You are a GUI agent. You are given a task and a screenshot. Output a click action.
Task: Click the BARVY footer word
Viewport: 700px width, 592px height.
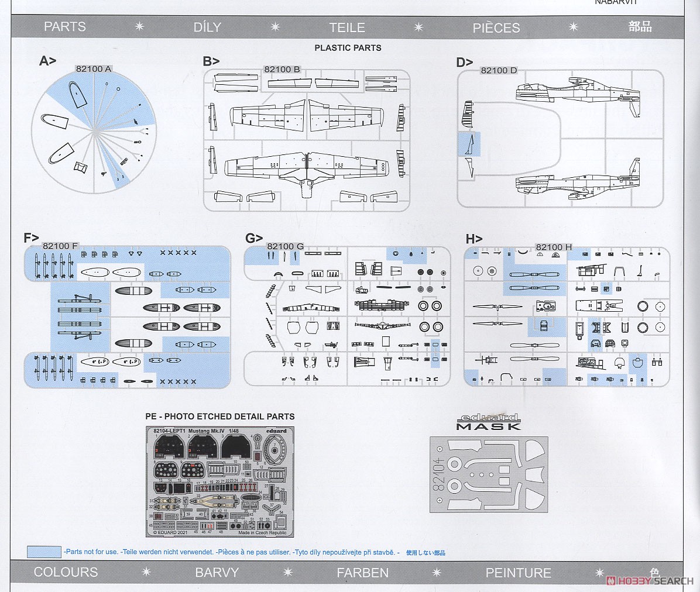coord(217,572)
